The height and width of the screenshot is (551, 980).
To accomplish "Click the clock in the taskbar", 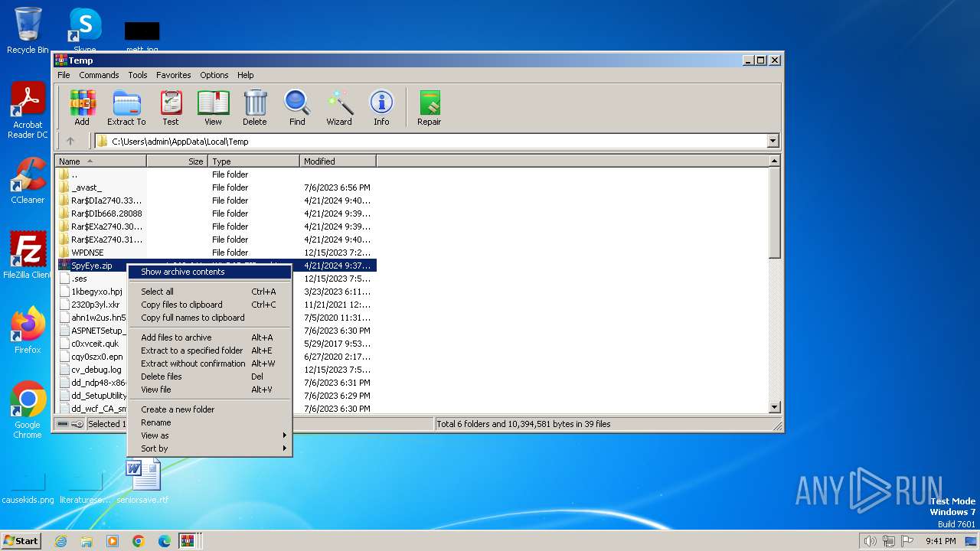I will (940, 541).
